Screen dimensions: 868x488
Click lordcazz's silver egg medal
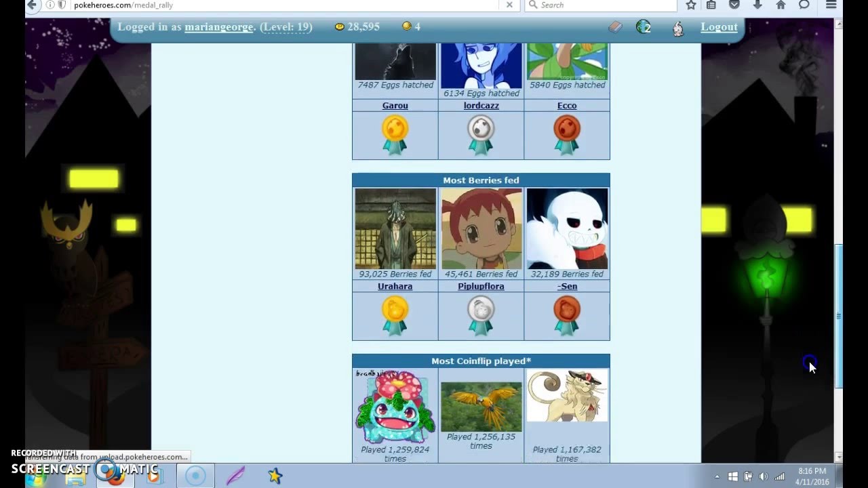(x=481, y=135)
